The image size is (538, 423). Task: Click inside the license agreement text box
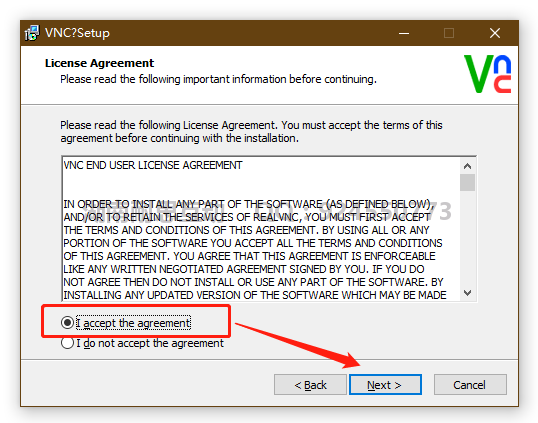coord(261,229)
